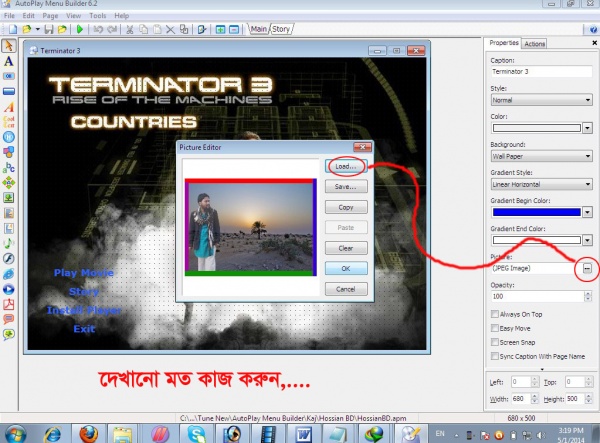Select the text label 'A' tool

click(x=9, y=61)
